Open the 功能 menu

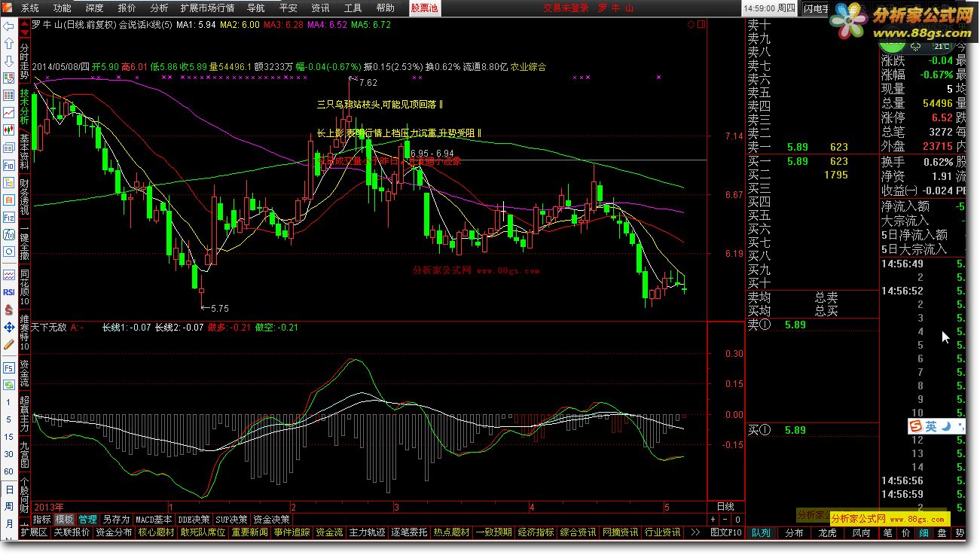[x=63, y=8]
